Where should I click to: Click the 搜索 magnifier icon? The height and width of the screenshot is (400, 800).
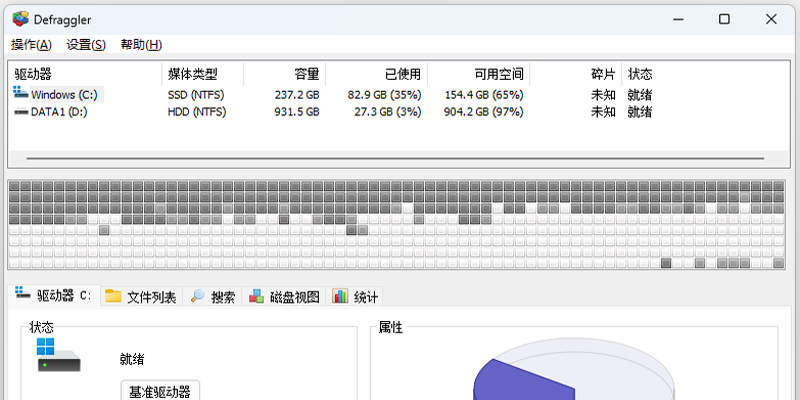pos(198,296)
